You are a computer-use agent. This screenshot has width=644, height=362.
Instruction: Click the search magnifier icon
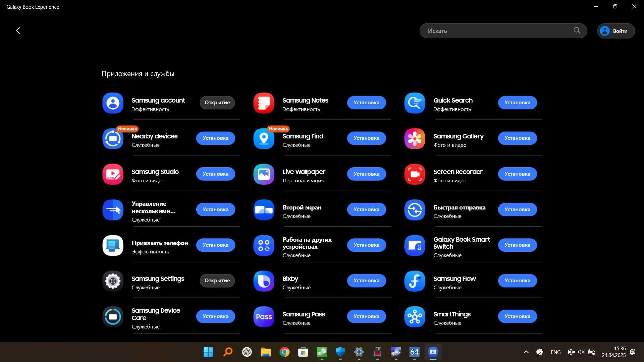tap(577, 31)
